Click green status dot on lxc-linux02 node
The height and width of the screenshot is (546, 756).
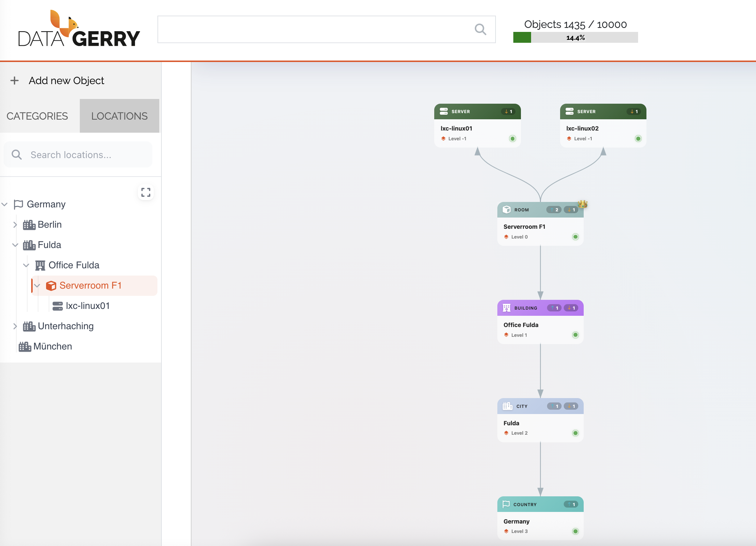pos(638,138)
